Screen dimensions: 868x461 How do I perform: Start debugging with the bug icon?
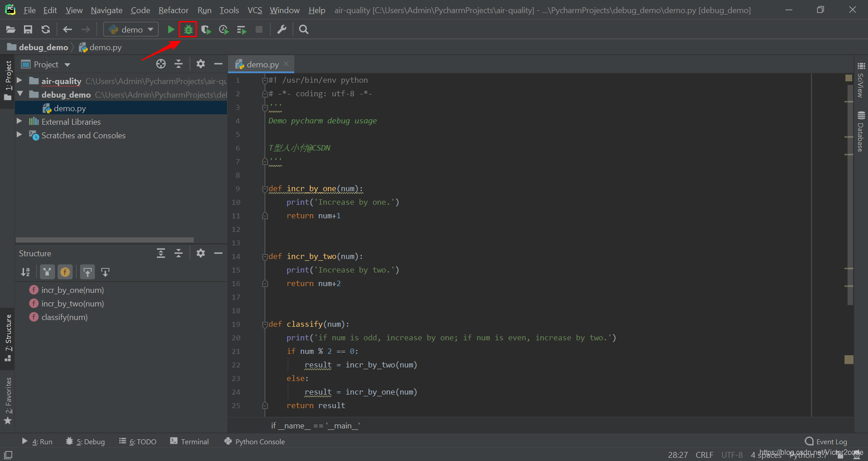point(188,30)
